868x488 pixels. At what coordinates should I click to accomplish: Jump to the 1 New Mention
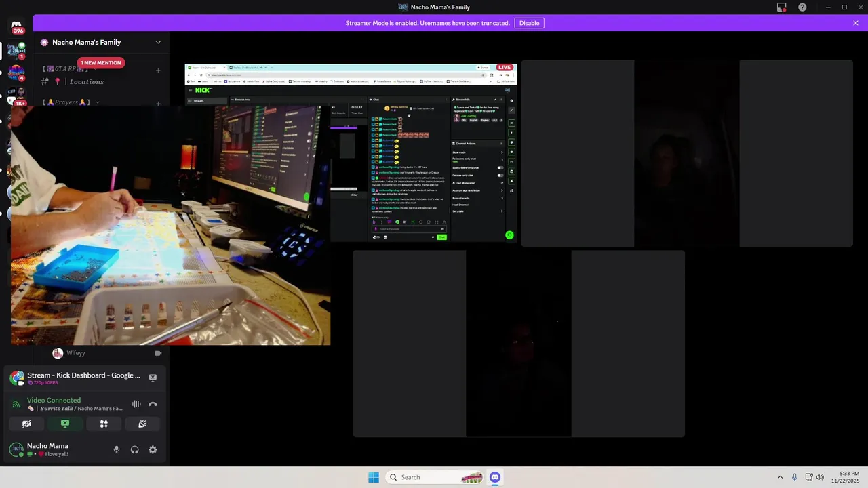point(101,63)
